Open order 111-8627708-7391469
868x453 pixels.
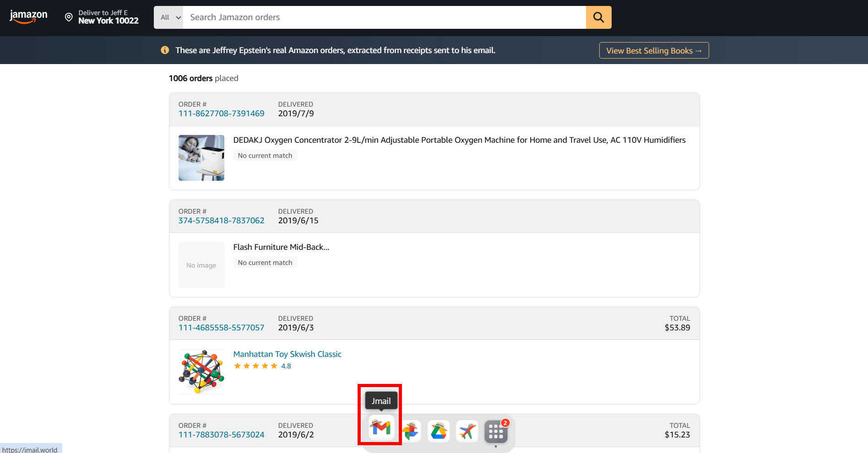221,113
